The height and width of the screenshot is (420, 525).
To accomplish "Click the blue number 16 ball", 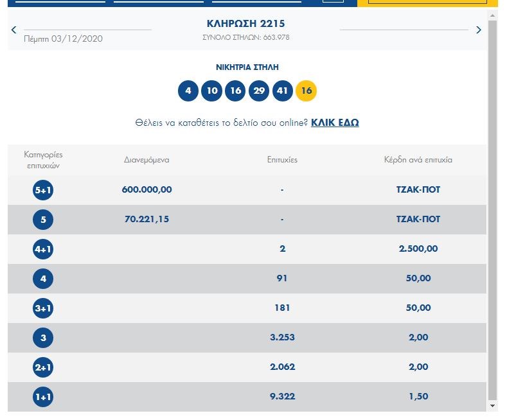I will point(236,91).
